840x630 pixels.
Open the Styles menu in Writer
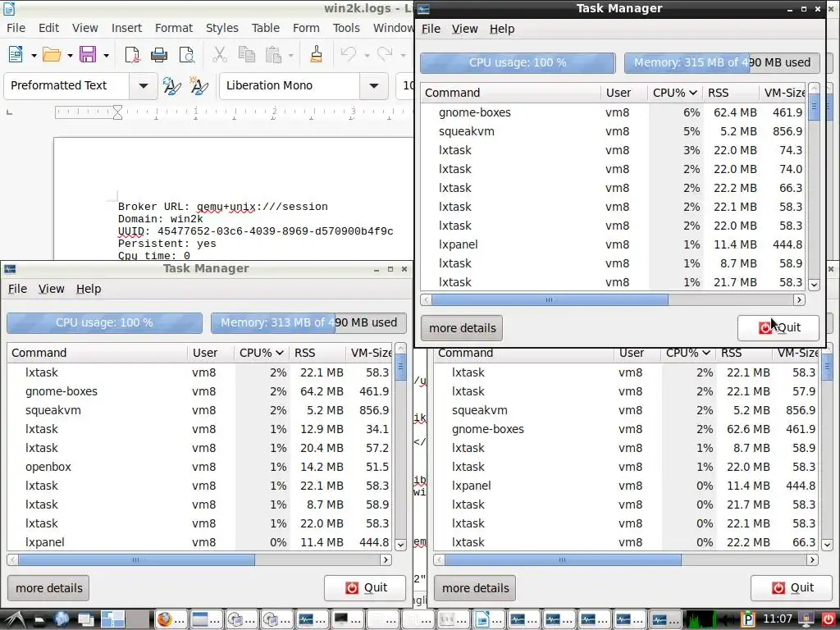221,28
